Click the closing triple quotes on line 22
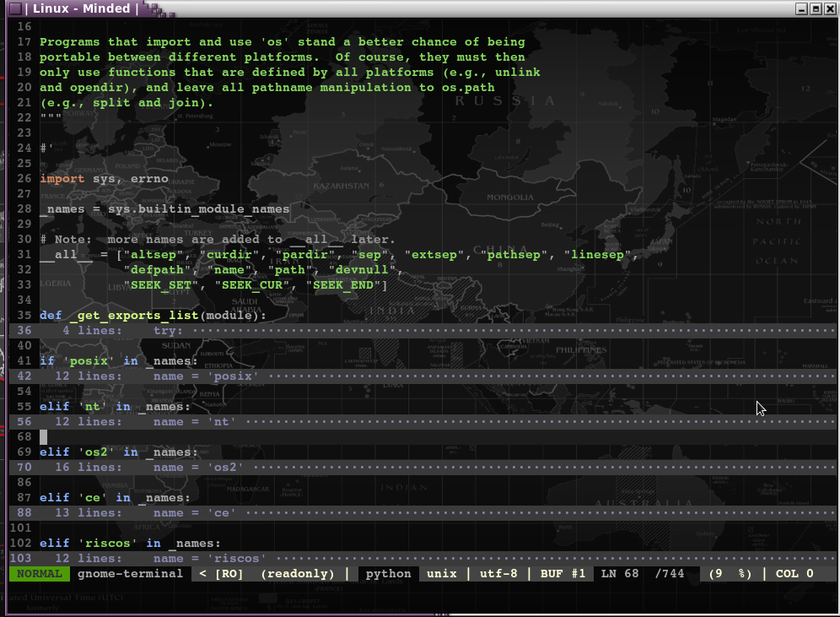The height and width of the screenshot is (617, 840). tap(51, 117)
